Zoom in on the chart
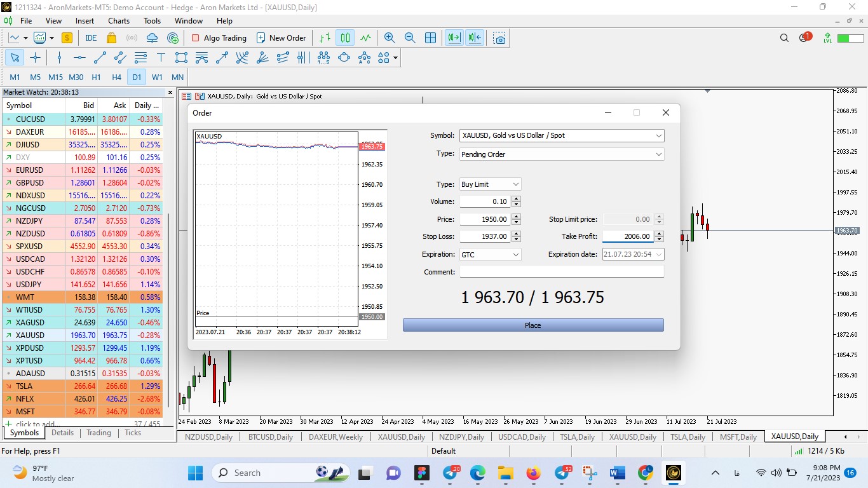 (390, 38)
